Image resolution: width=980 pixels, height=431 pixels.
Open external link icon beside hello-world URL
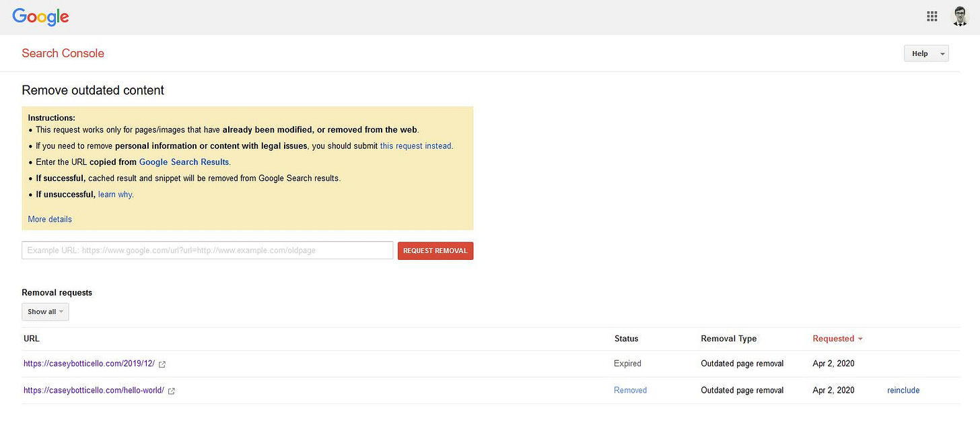pyautogui.click(x=172, y=391)
